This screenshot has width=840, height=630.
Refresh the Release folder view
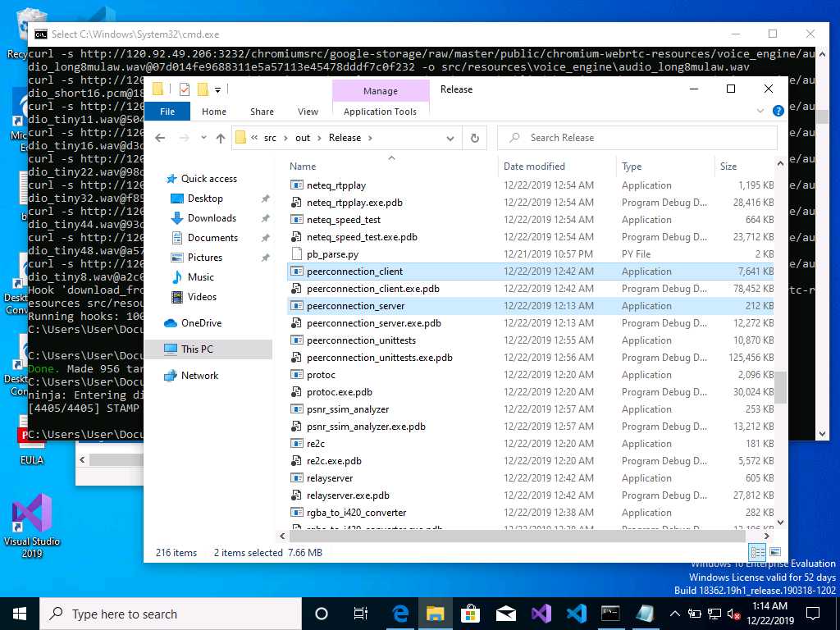coord(475,138)
